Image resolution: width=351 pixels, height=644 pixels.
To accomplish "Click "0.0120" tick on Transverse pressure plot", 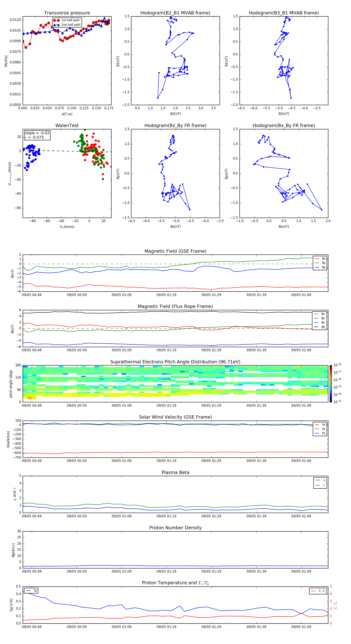I will (x=15, y=20).
